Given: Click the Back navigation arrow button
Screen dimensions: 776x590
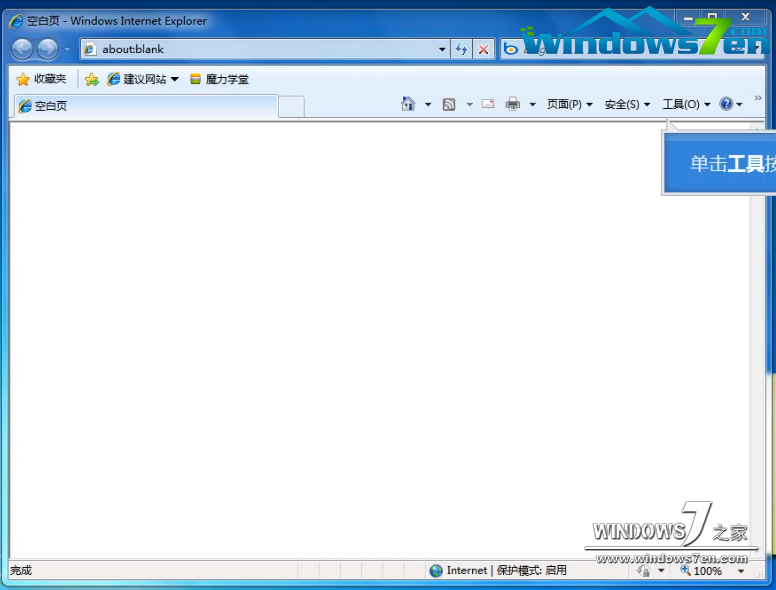Looking at the screenshot, I should (x=22, y=49).
